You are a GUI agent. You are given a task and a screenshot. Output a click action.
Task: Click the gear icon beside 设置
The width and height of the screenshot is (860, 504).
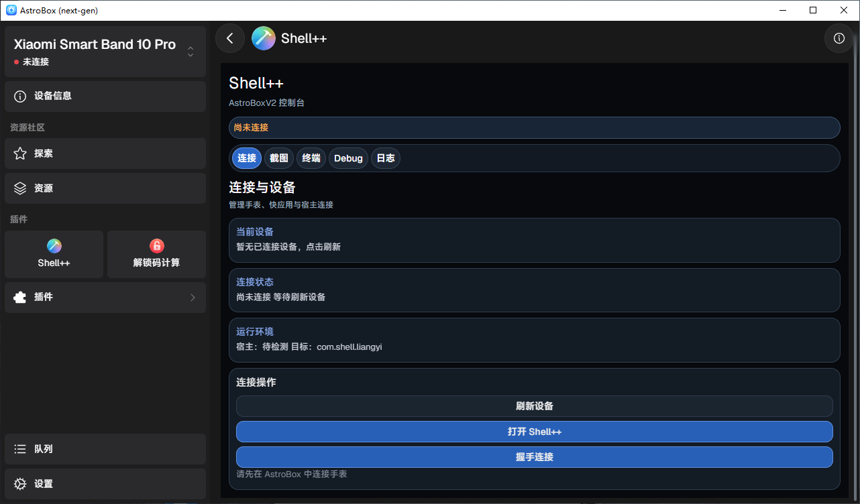[x=20, y=484]
